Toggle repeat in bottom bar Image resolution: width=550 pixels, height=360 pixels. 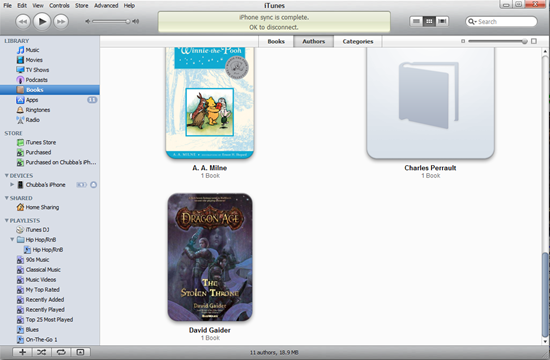pyautogui.click(x=61, y=352)
